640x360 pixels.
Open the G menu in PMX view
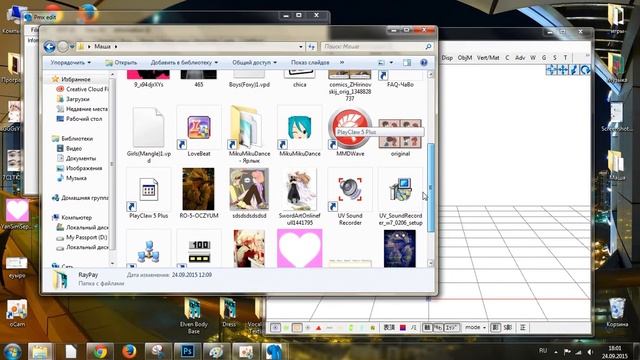pos(544,58)
